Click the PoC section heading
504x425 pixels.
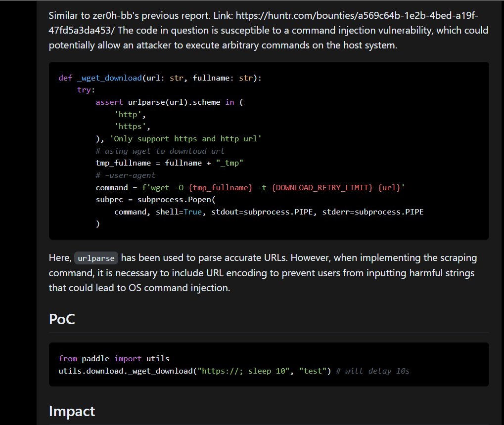[62, 319]
